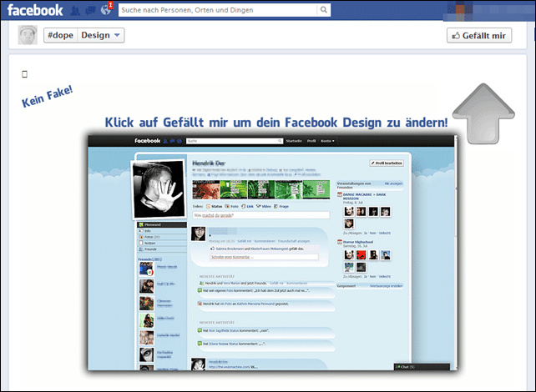Click the page avatar next to #dope
This screenshot has height=392, width=536.
[28, 35]
